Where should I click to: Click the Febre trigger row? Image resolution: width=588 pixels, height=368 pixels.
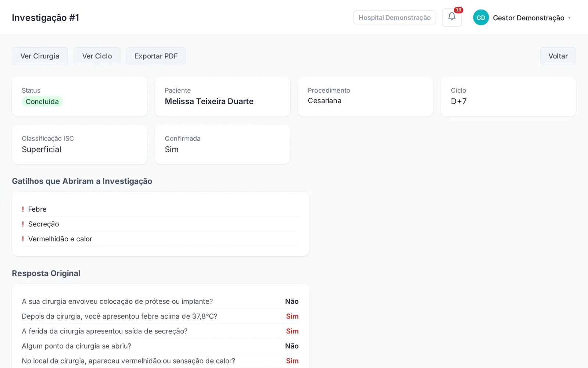[x=160, y=209]
